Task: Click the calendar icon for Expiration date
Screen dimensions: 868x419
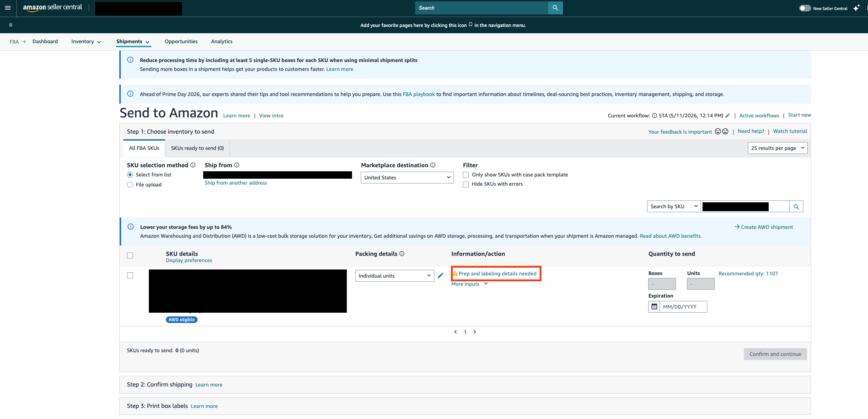Action: click(654, 307)
